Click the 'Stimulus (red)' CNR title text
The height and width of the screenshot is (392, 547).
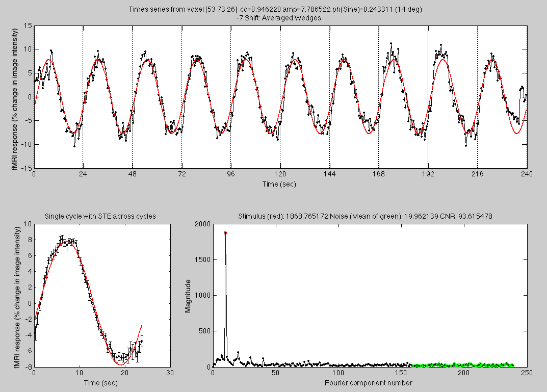[x=364, y=216]
